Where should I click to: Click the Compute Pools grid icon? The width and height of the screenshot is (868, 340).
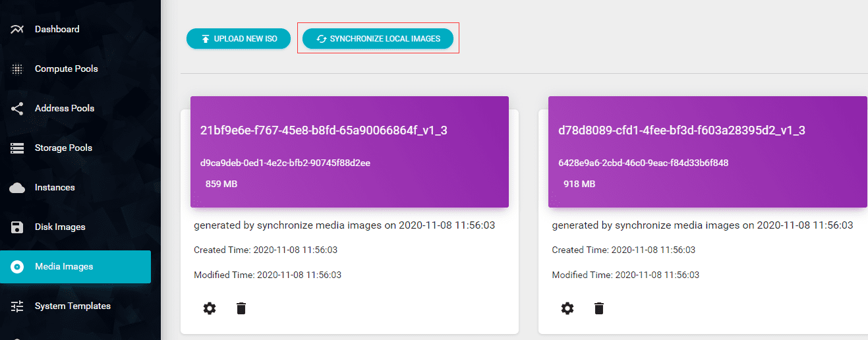point(18,69)
